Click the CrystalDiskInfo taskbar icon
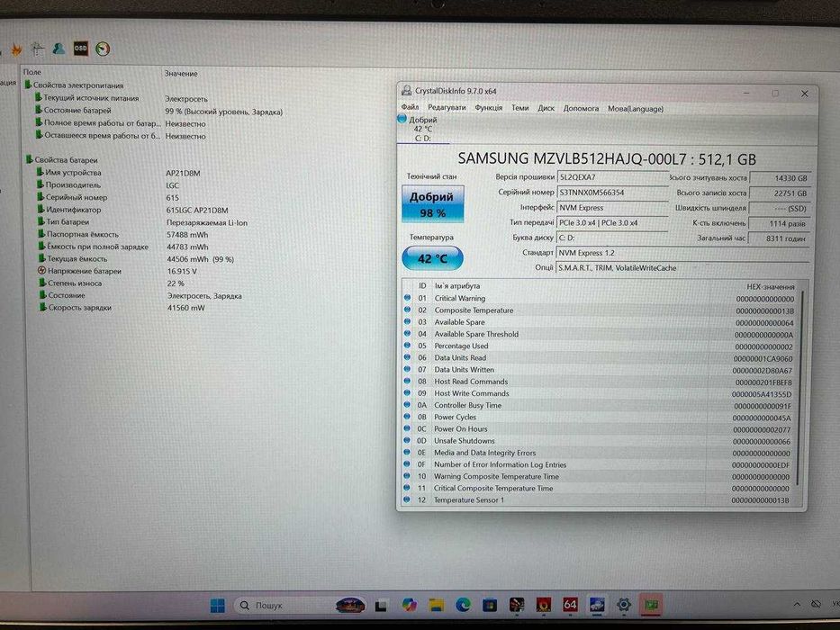Image resolution: width=840 pixels, height=630 pixels. pyautogui.click(x=596, y=605)
